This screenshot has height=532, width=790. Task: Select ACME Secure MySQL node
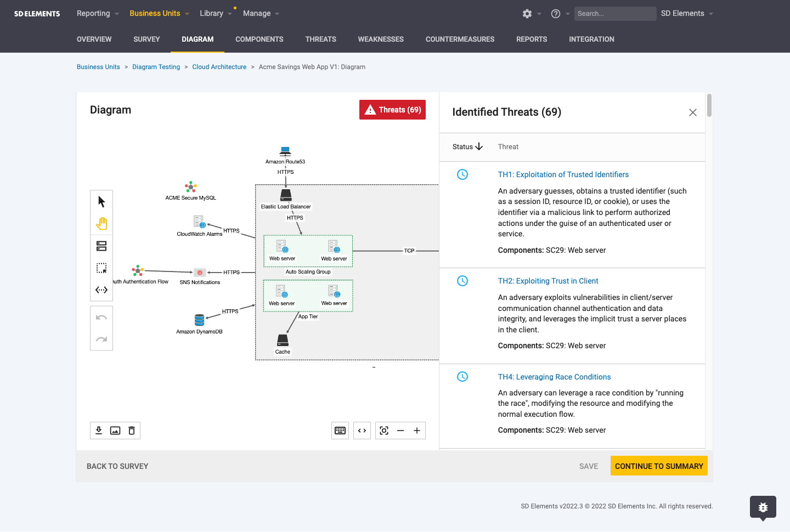(x=190, y=186)
